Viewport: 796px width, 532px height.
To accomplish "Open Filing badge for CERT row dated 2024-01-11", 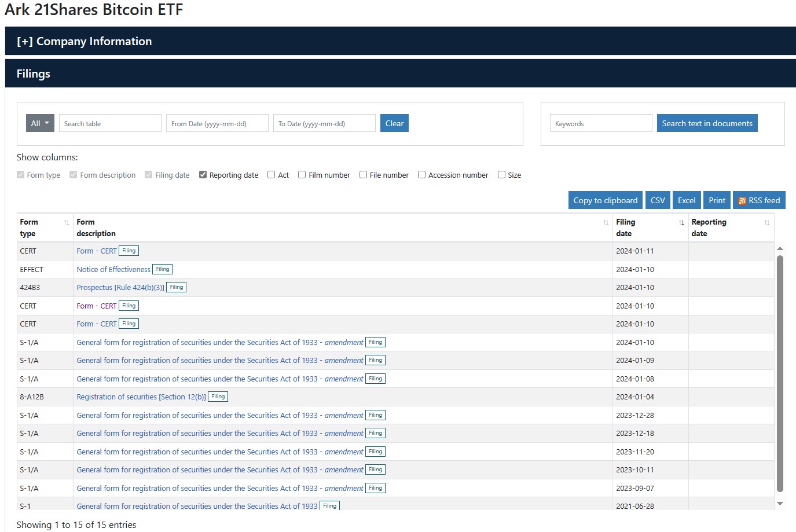I will [129, 251].
